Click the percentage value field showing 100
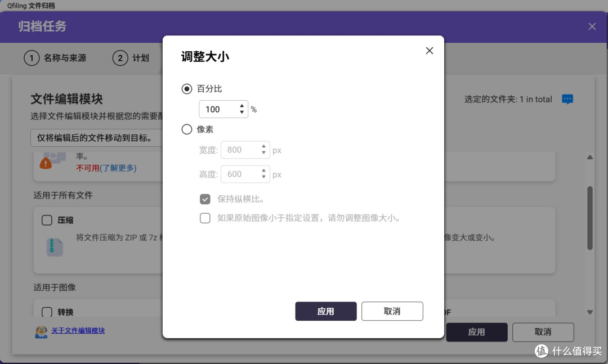 click(x=223, y=109)
